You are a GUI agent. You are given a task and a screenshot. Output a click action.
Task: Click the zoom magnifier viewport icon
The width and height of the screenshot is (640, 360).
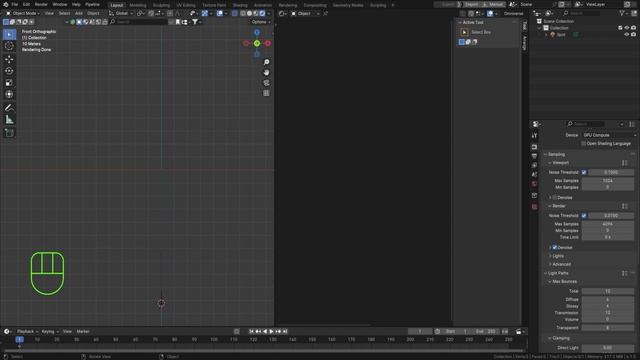coord(267,62)
